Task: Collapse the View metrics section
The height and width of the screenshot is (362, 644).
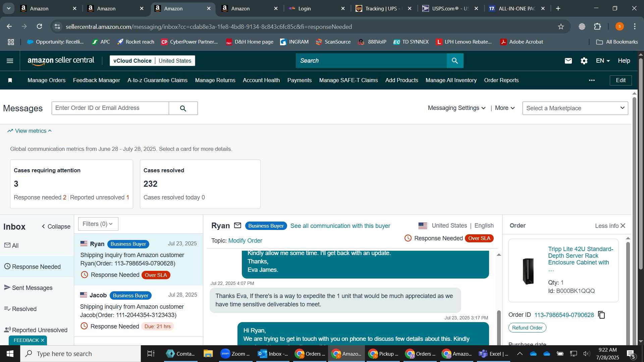Action: point(30,131)
